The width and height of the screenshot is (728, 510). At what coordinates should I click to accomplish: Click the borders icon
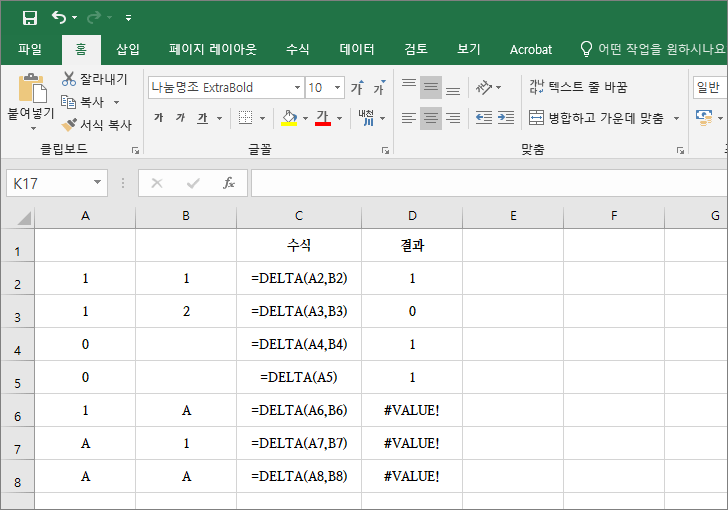point(246,118)
